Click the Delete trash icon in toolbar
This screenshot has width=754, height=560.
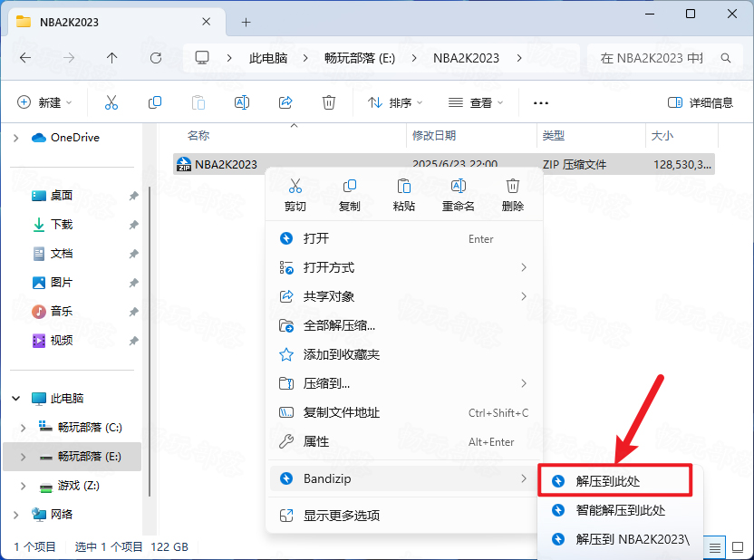[x=329, y=102]
